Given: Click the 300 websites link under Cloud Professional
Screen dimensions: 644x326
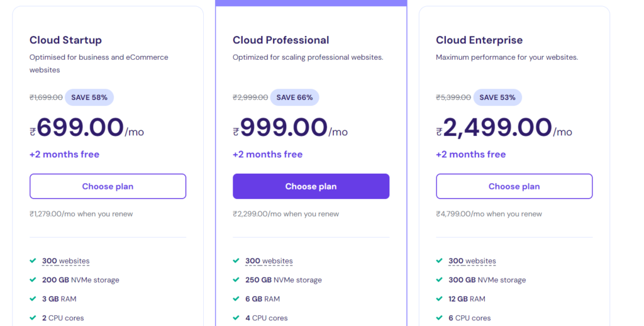Looking at the screenshot, I should pos(269,261).
